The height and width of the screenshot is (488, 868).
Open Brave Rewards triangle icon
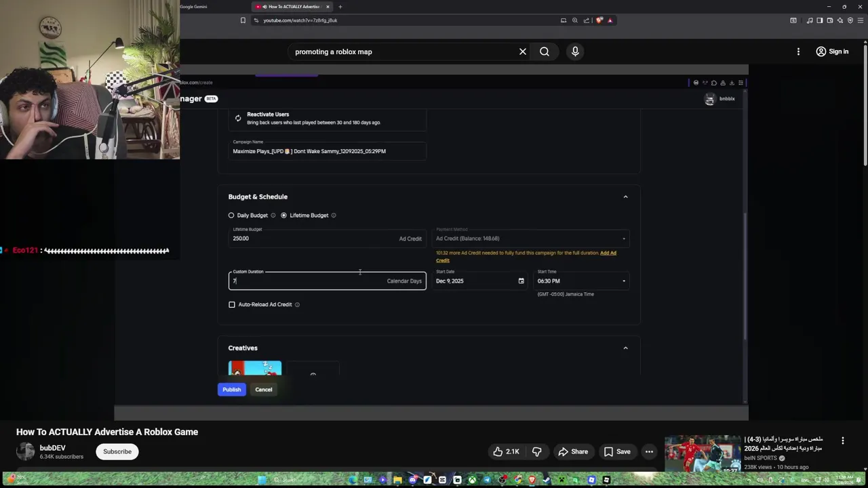(x=610, y=20)
